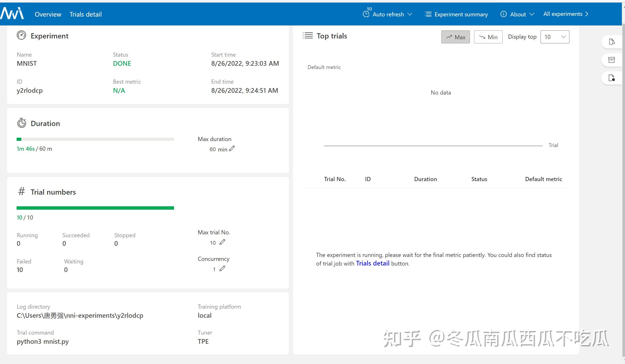
Task: Click the N/A best metric value
Action: pyautogui.click(x=119, y=90)
